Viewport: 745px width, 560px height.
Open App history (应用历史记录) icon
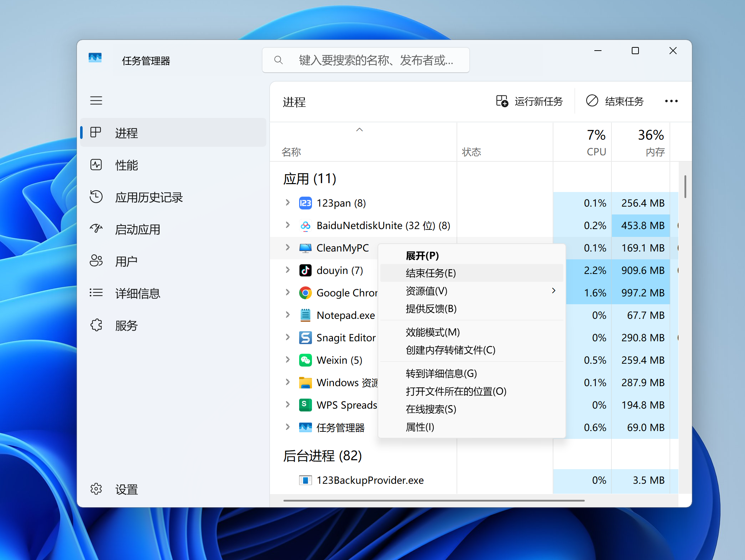pyautogui.click(x=96, y=197)
